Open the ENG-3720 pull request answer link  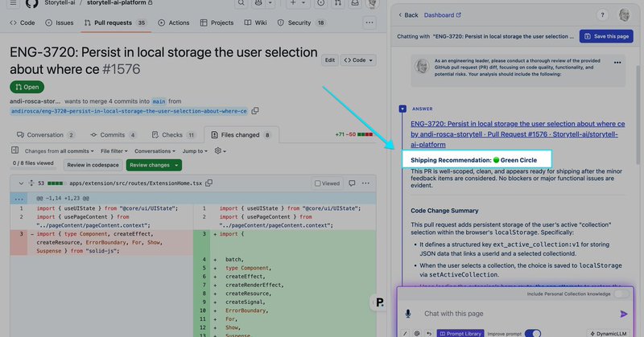[518, 134]
